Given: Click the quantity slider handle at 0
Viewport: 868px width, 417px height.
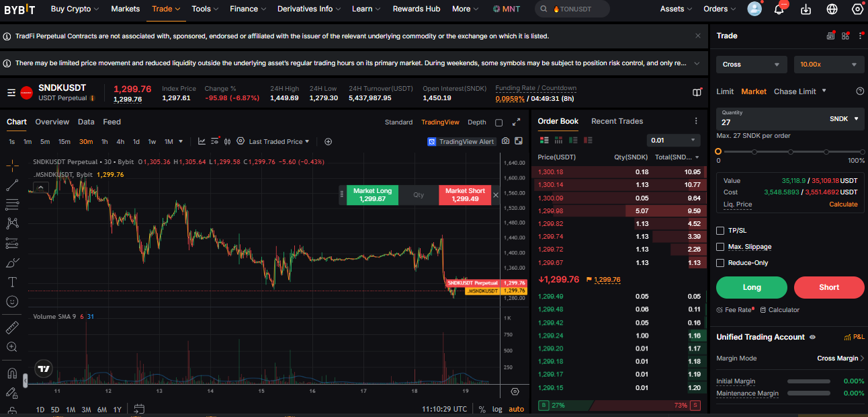Looking at the screenshot, I should tap(719, 152).
